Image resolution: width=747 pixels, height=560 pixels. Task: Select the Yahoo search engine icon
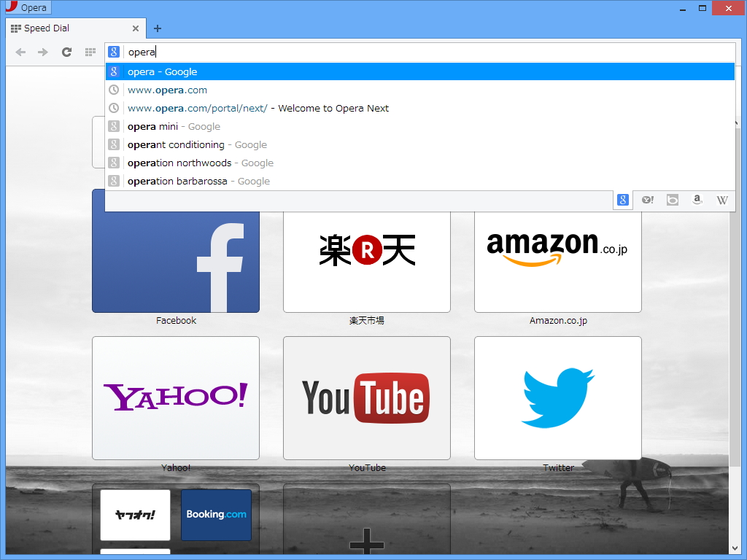[647, 200]
